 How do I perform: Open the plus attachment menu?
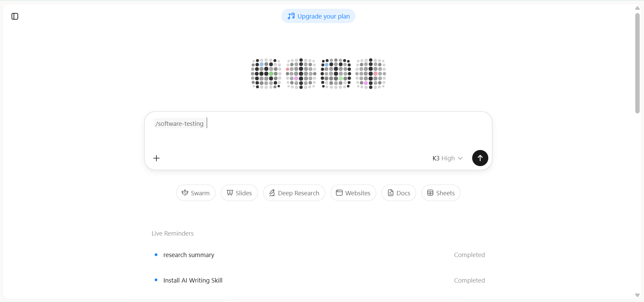(x=156, y=158)
